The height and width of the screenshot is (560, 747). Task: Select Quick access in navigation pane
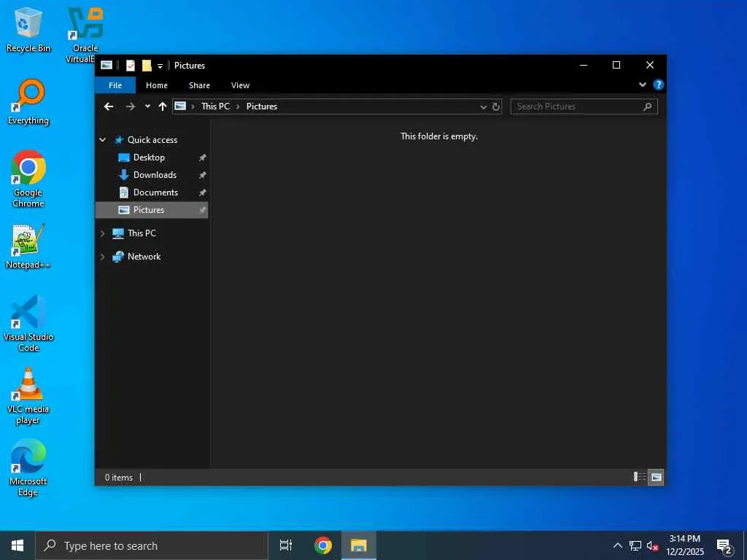[x=152, y=139]
